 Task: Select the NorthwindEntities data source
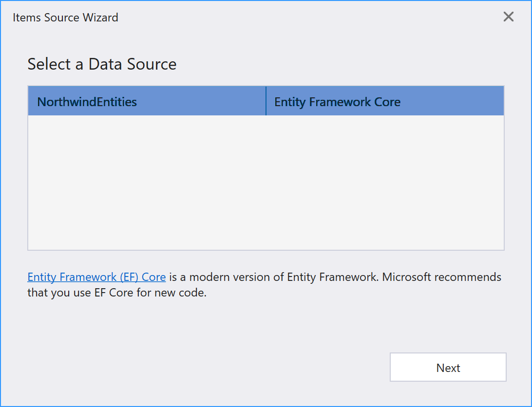(87, 102)
